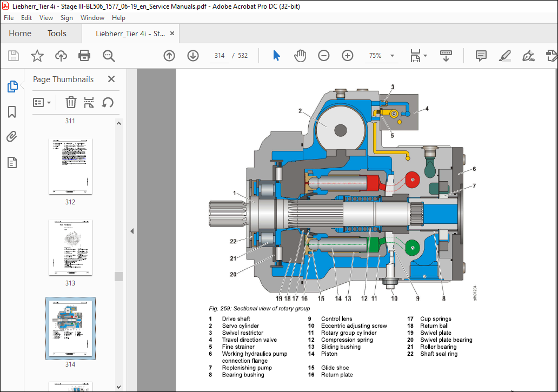
Task: Go to next page arrow
Action: click(193, 56)
